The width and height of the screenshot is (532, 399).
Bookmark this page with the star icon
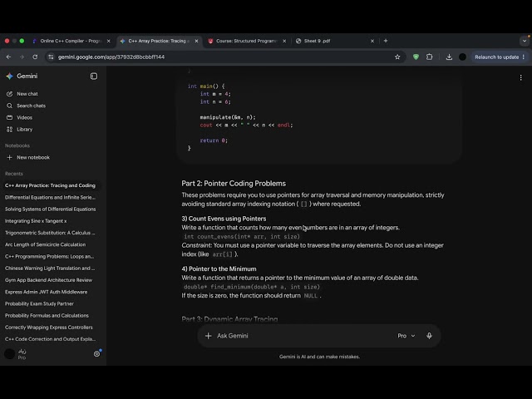pos(397,57)
